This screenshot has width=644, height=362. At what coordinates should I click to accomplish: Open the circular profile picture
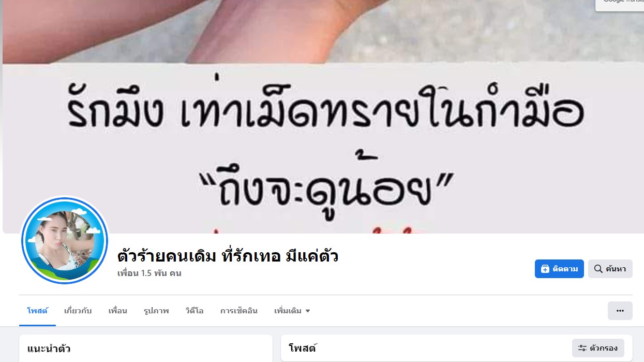click(65, 241)
